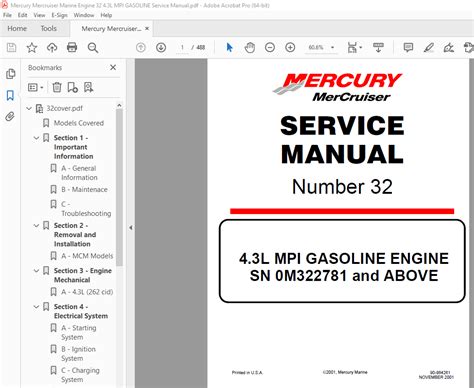Open the Models Covered bookmark
This screenshot has width=474, height=388.
79,123
